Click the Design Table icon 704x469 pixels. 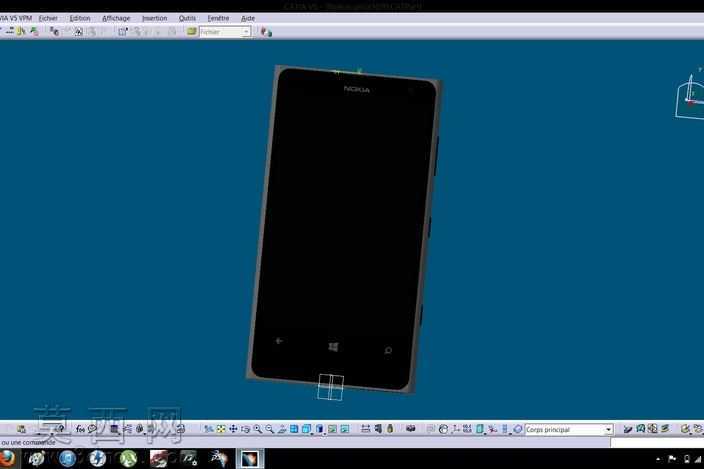[x=114, y=429]
